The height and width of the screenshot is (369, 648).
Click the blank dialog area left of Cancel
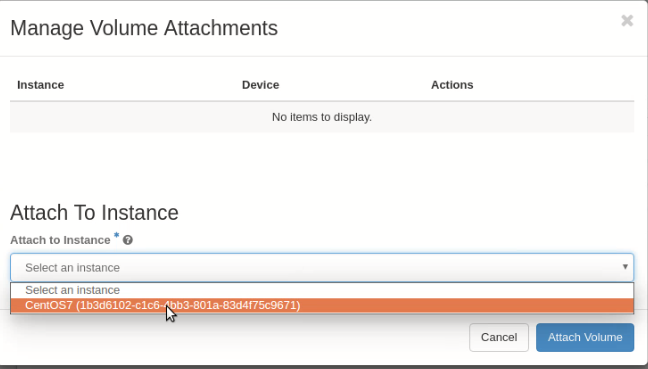240,337
